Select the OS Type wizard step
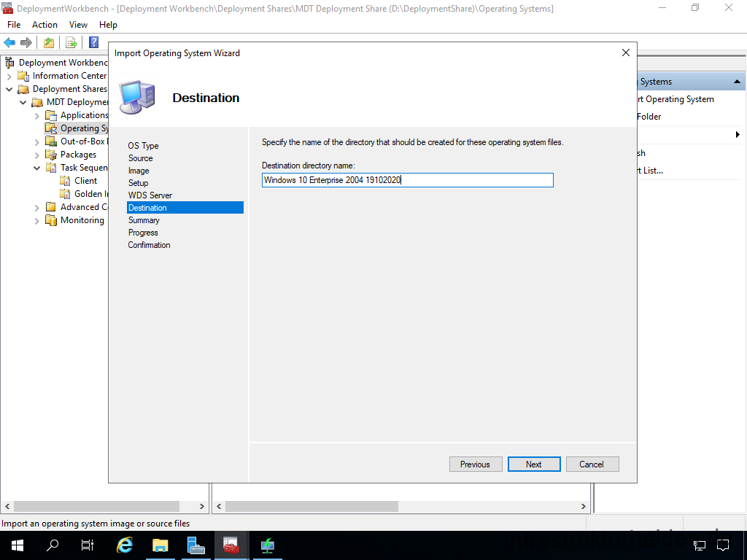Image resolution: width=747 pixels, height=560 pixels. [x=144, y=146]
